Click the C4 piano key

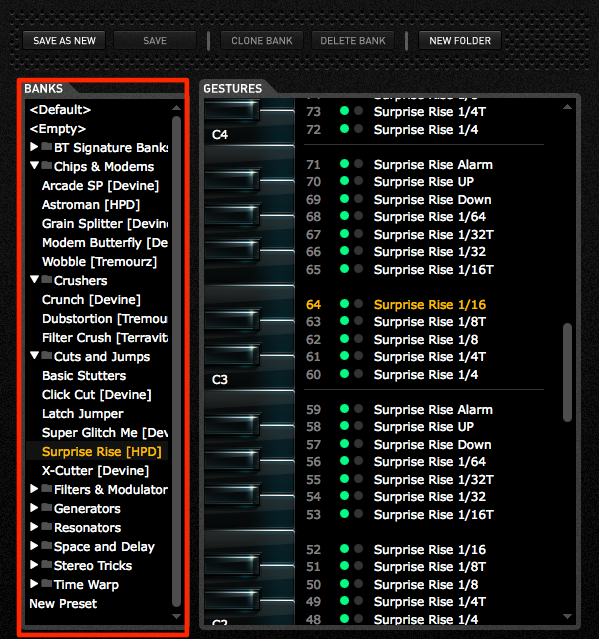pos(249,134)
